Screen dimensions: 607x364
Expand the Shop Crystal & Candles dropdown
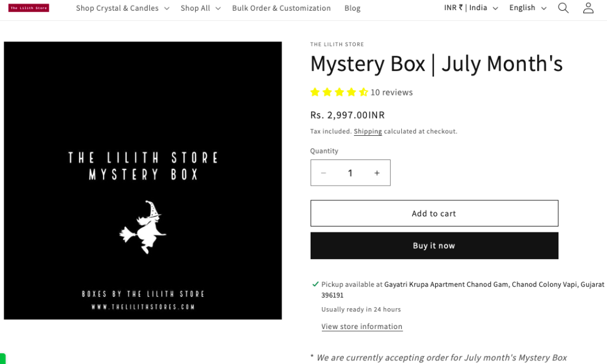tap(117, 8)
